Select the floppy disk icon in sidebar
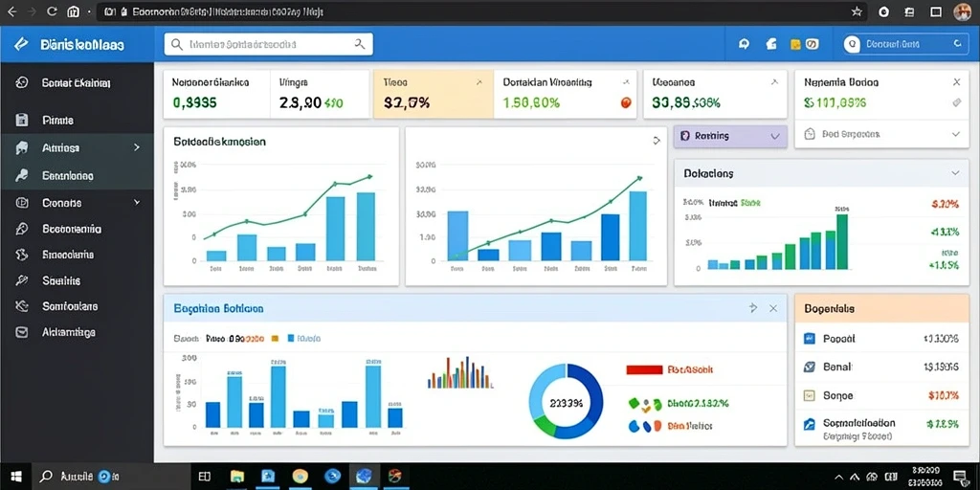The image size is (980, 490). point(21,120)
